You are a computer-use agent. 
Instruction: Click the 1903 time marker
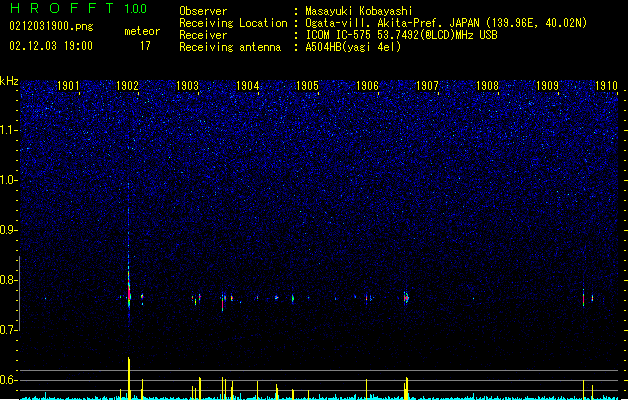pos(187,85)
